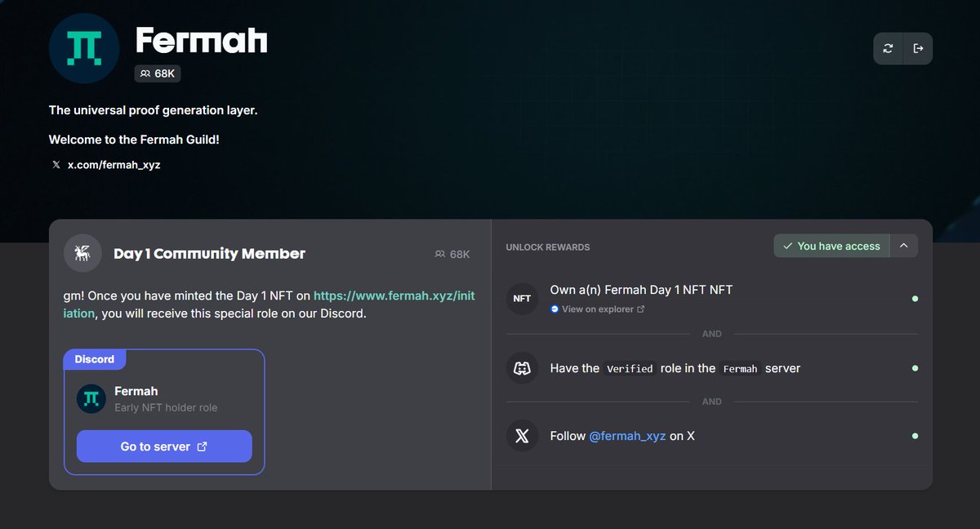This screenshot has width=980, height=529.
Task: Click green status dot for Verified role requirement
Action: (x=915, y=368)
